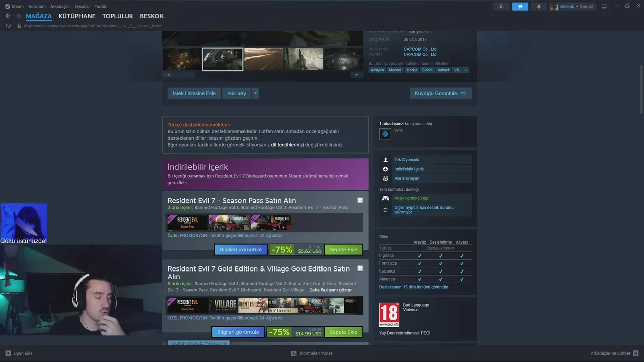Switch to KÜTÜPHANE tab

(x=77, y=16)
